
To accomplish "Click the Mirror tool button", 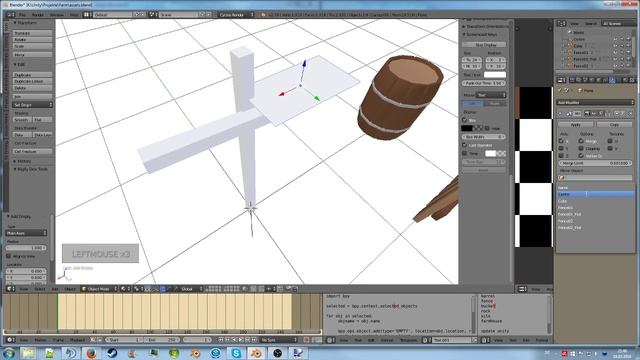I will point(32,55).
